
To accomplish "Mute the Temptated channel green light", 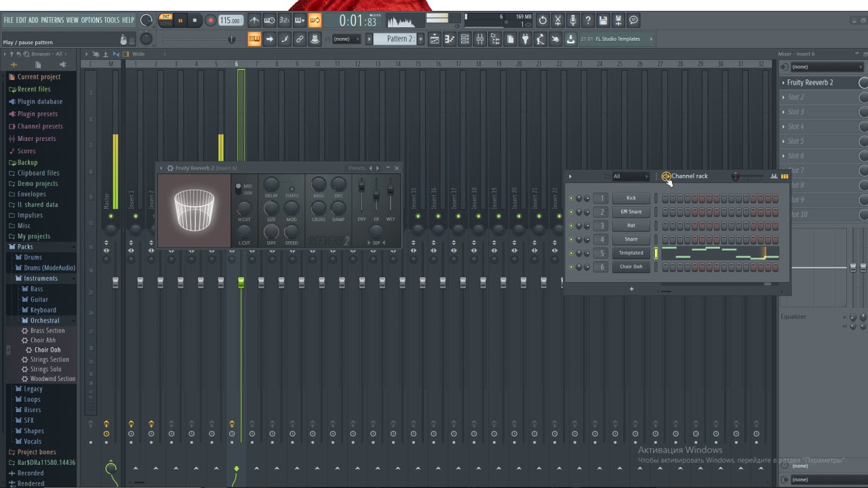I will point(571,253).
